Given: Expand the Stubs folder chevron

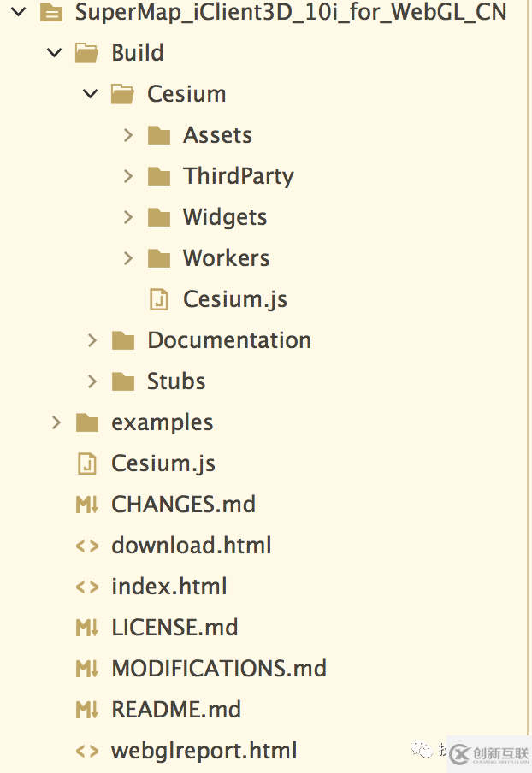Looking at the screenshot, I should coord(92,381).
